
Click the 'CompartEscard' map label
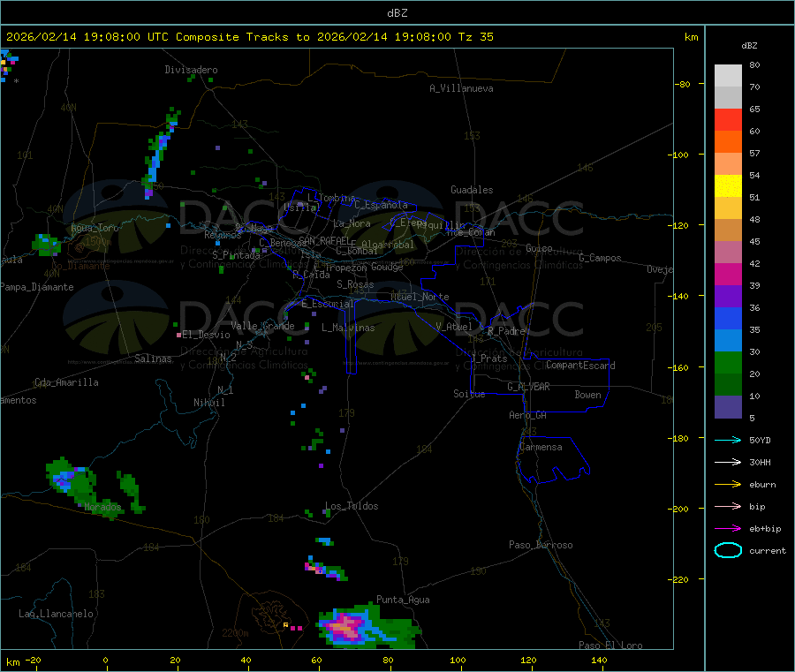(580, 366)
